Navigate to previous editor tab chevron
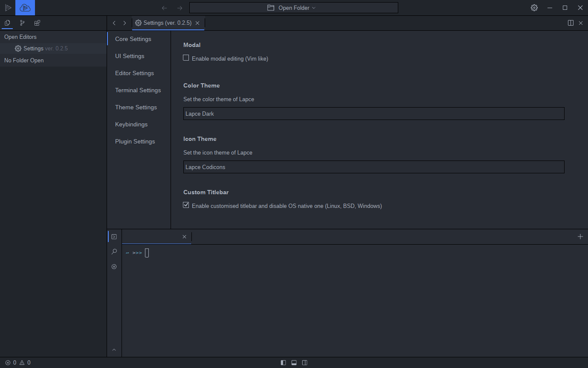 [114, 23]
